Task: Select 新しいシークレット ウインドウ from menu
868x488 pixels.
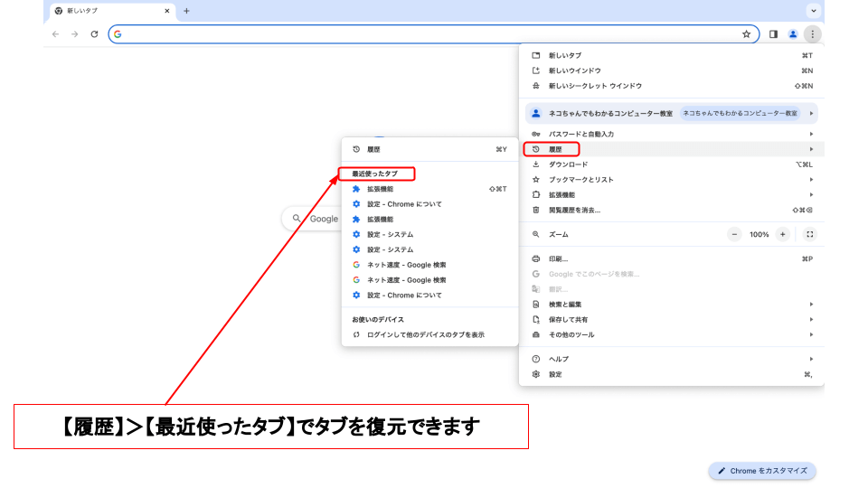Action: pyautogui.click(x=595, y=86)
